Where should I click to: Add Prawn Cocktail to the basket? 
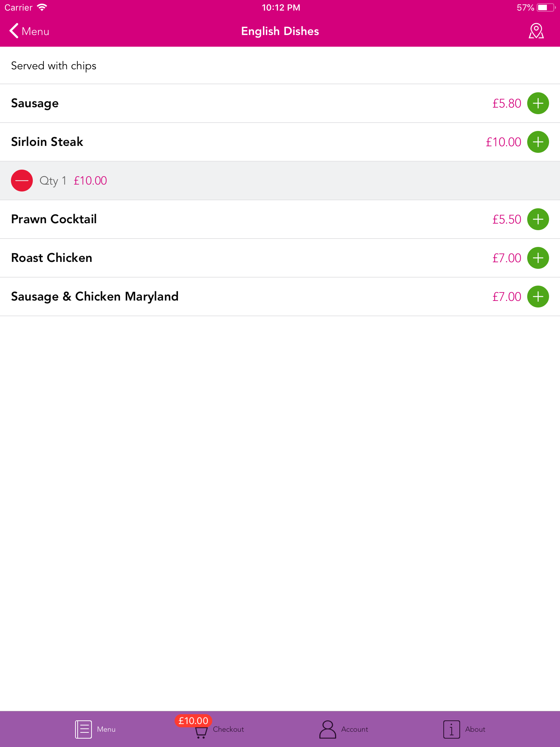point(538,219)
